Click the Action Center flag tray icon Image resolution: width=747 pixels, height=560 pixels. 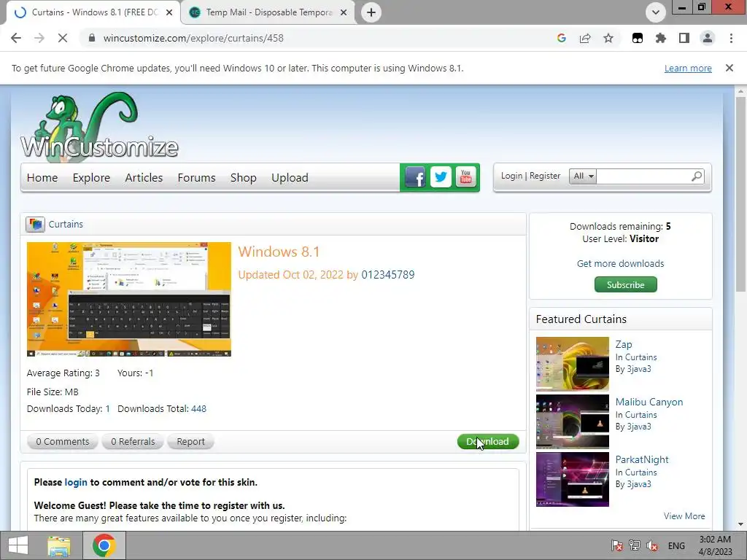(617, 545)
